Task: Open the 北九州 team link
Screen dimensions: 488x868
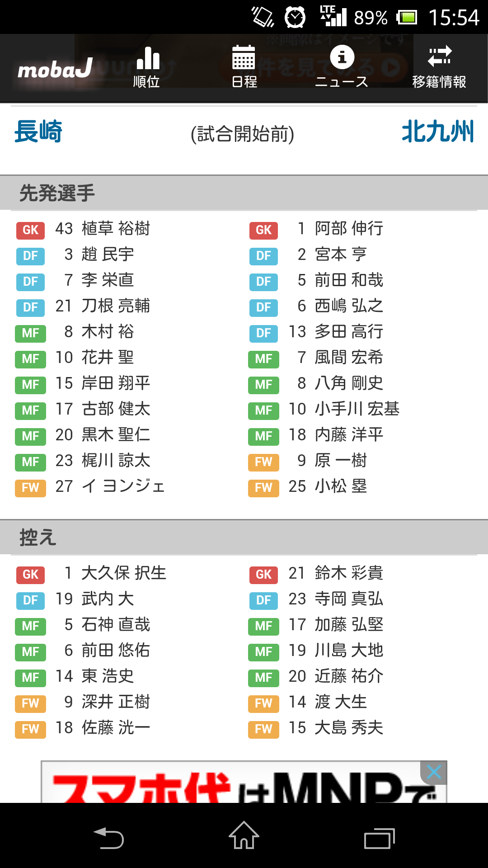Action: click(x=437, y=132)
